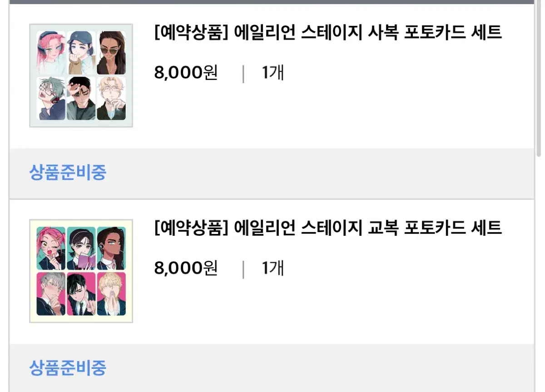Click the cap-wearing character card in 사복 thumbnail

coord(81,53)
